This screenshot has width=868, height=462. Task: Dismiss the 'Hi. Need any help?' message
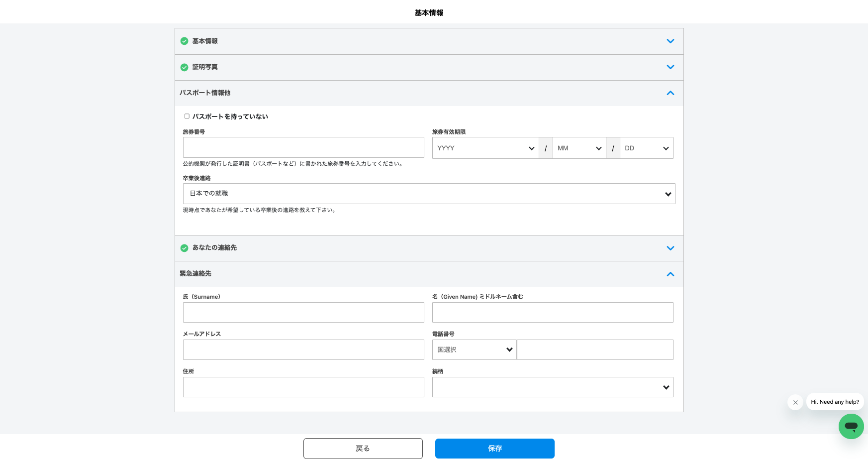tap(795, 402)
